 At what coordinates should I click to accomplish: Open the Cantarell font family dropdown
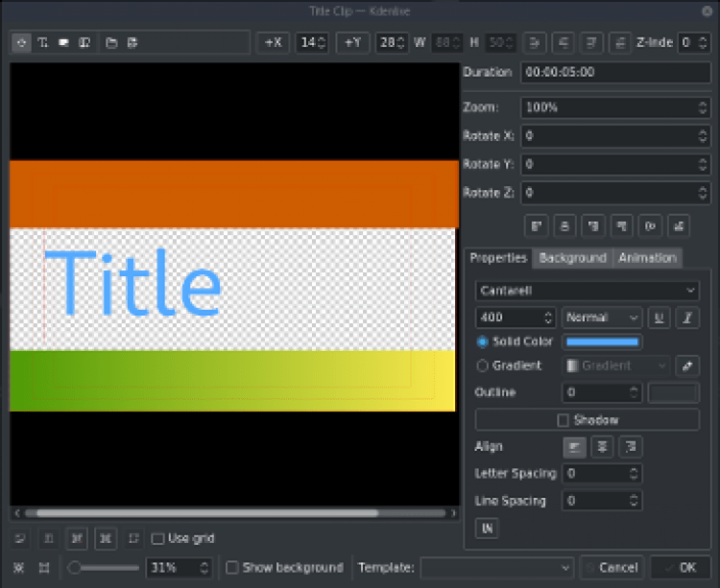click(x=587, y=291)
